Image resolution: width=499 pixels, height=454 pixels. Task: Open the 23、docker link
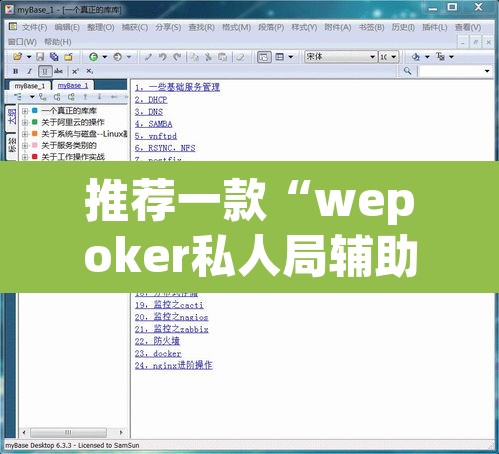click(x=158, y=353)
